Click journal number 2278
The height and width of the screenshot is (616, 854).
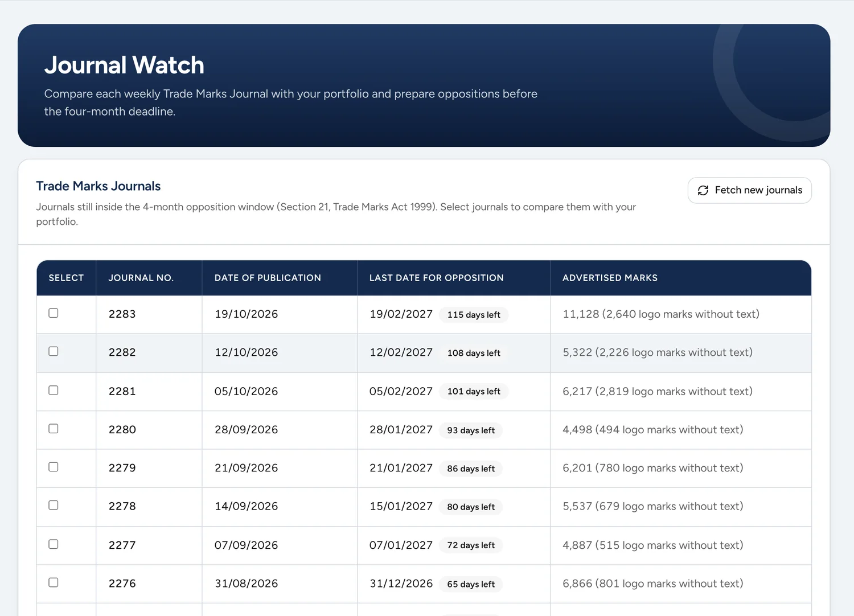[122, 506]
